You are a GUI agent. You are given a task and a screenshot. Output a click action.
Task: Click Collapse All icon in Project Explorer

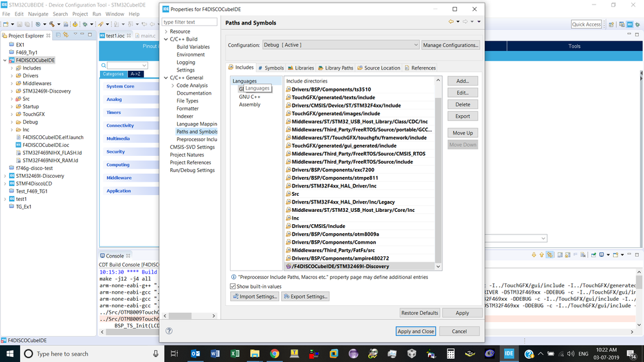click(58, 35)
